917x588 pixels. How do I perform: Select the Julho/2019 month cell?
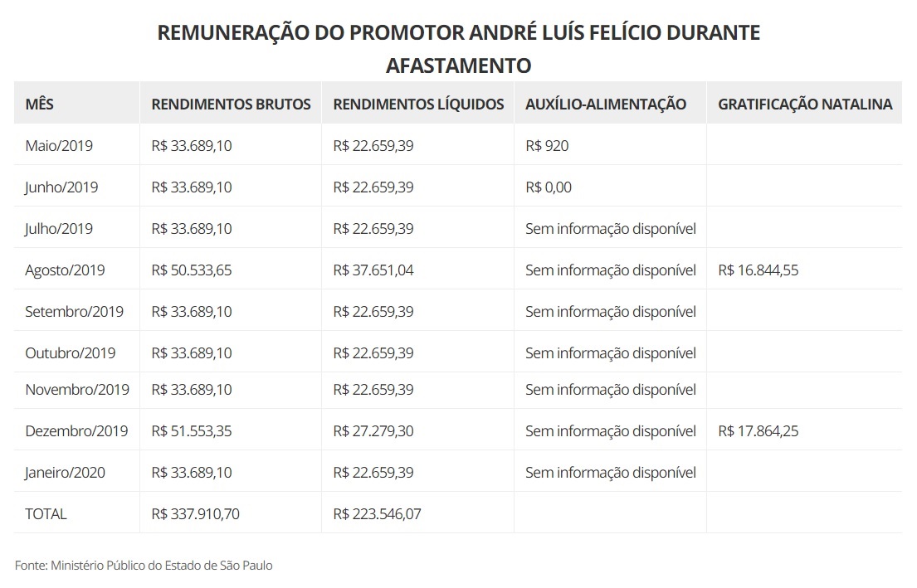[x=59, y=229]
